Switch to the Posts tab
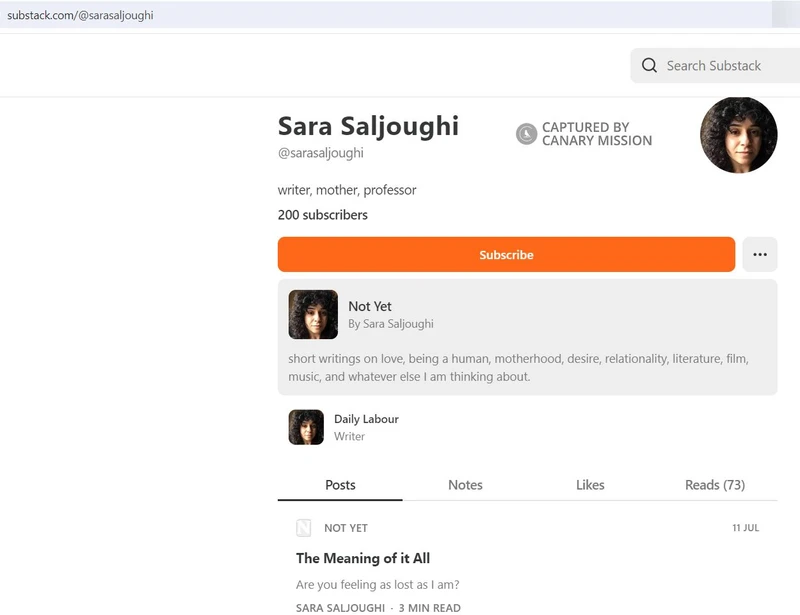The width and height of the screenshot is (800, 615). pyautogui.click(x=340, y=485)
